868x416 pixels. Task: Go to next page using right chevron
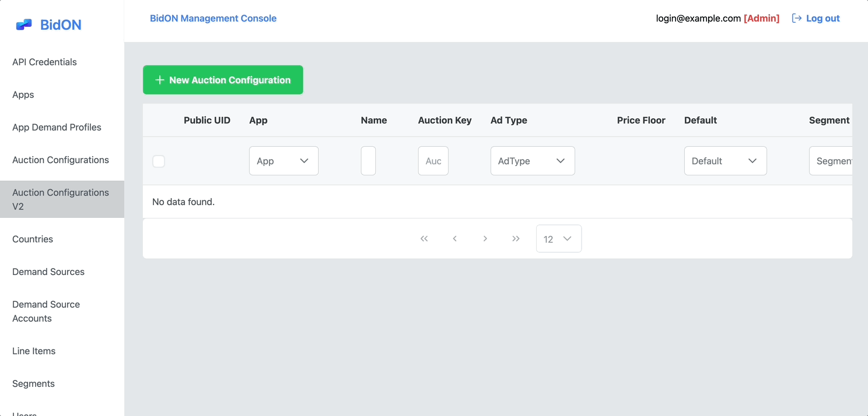(x=485, y=238)
